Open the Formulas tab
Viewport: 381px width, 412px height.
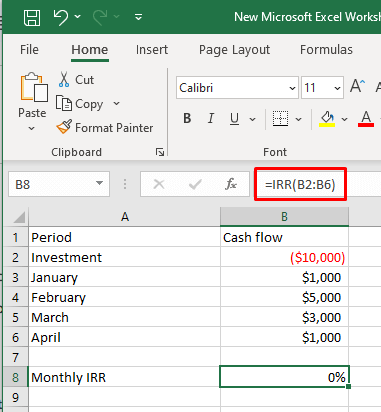[326, 50]
